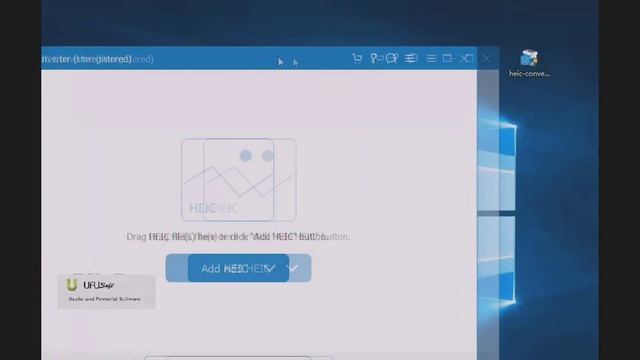The image size is (640, 360).
Task: Open the feedback chat bubble icon
Action: click(391, 59)
